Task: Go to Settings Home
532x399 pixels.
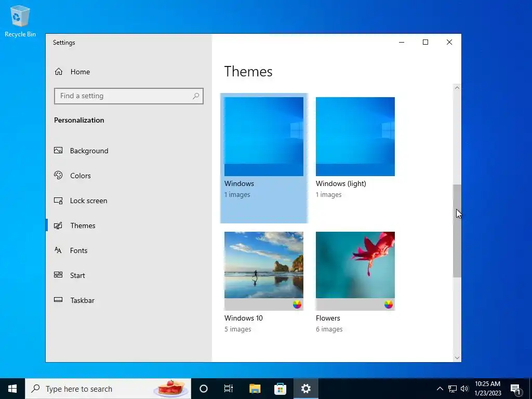Action: (128, 72)
